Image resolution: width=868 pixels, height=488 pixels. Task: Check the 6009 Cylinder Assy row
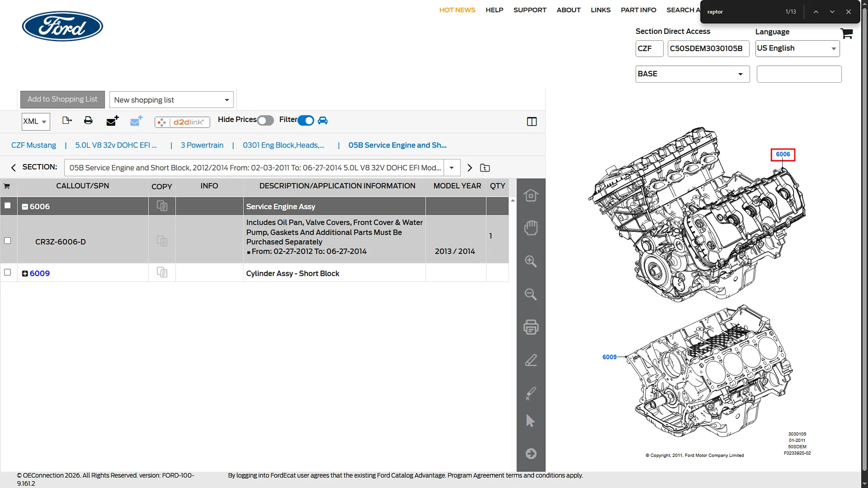tap(7, 272)
